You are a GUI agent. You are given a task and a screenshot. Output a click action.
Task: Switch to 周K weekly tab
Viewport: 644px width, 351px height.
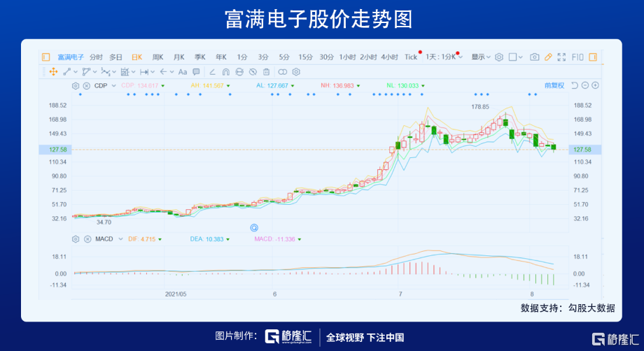pyautogui.click(x=157, y=57)
